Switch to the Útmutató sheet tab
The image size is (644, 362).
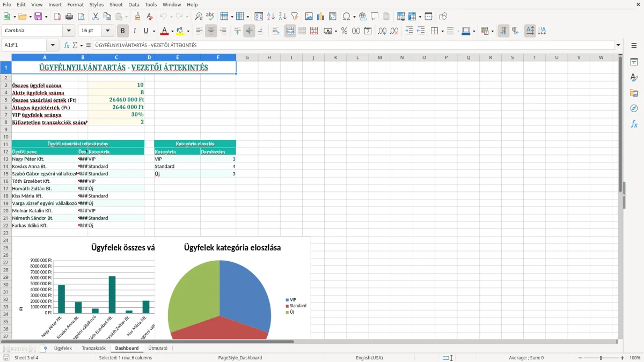tap(158, 348)
